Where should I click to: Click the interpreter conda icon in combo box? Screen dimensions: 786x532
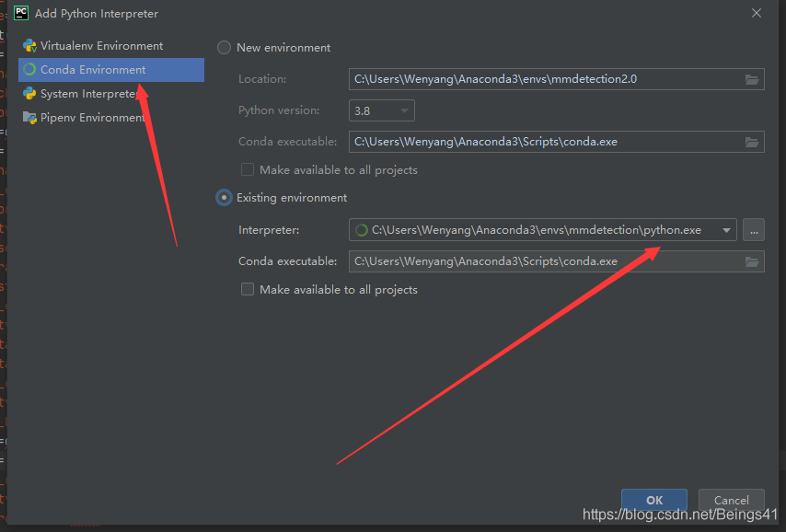click(x=361, y=230)
